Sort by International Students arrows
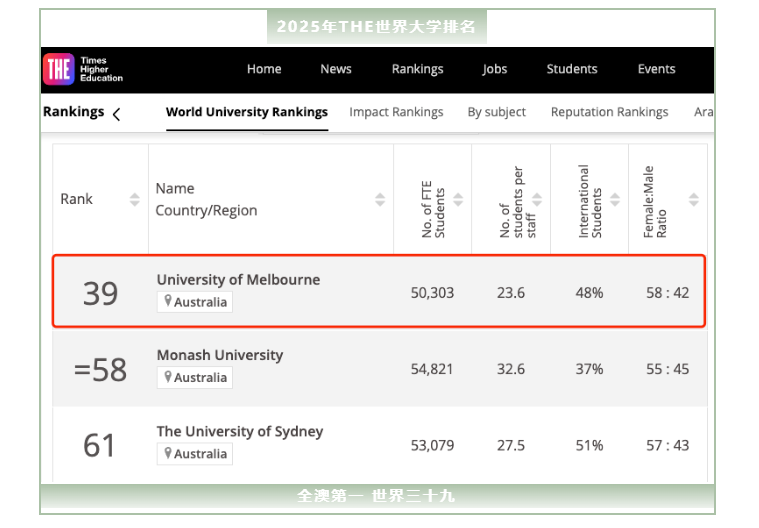759x528 pixels. tap(615, 199)
